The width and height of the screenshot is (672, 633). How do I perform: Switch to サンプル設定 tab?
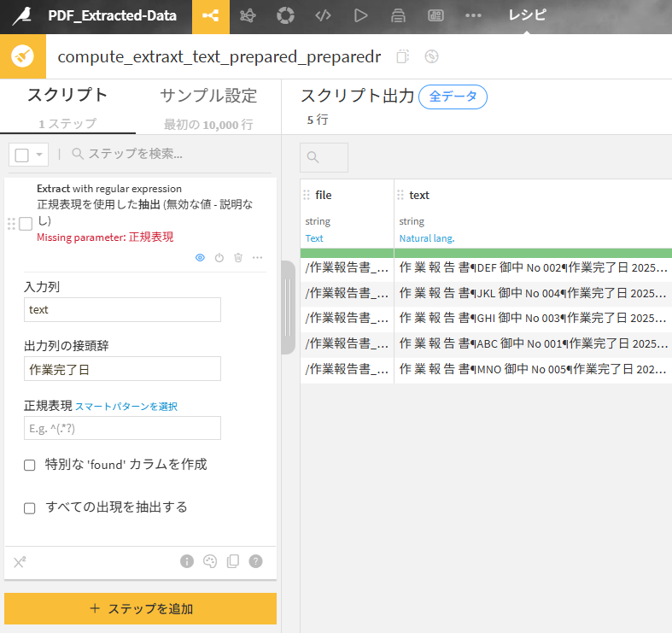click(207, 96)
